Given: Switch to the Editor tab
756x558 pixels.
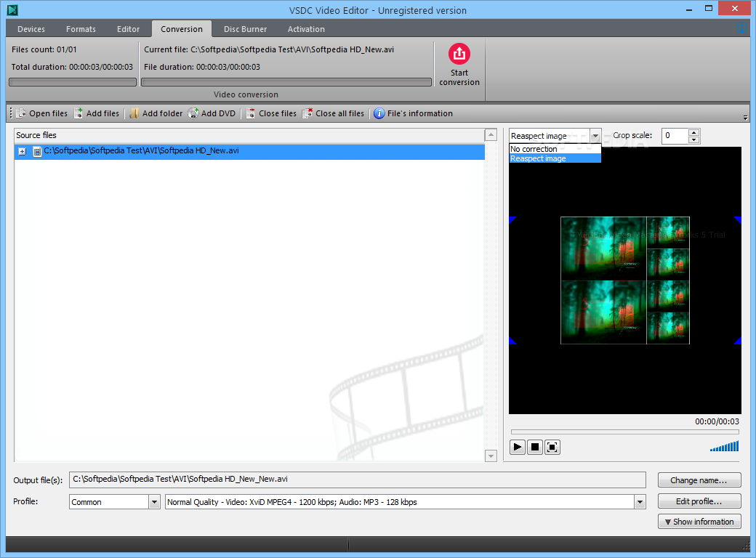Looking at the screenshot, I should [x=128, y=29].
